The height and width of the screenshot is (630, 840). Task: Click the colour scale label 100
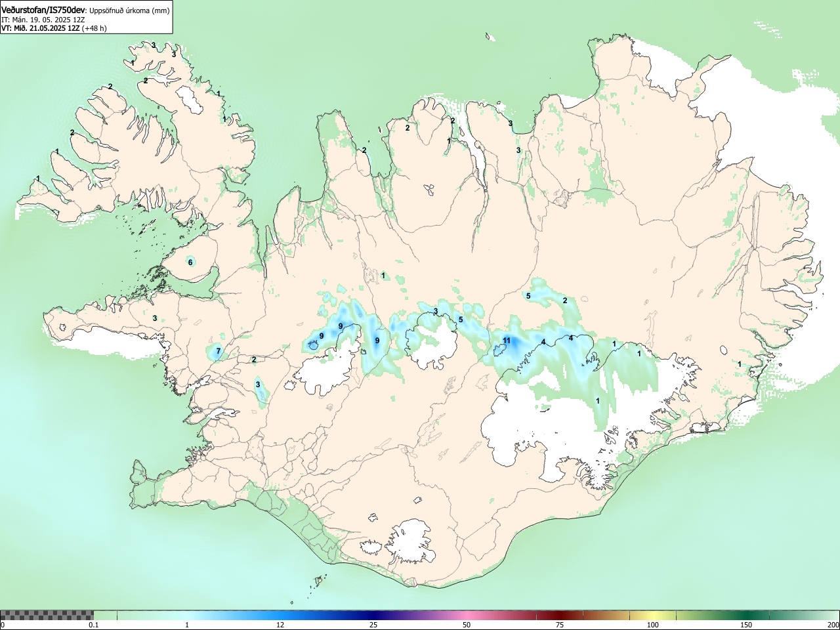pyautogui.click(x=653, y=625)
